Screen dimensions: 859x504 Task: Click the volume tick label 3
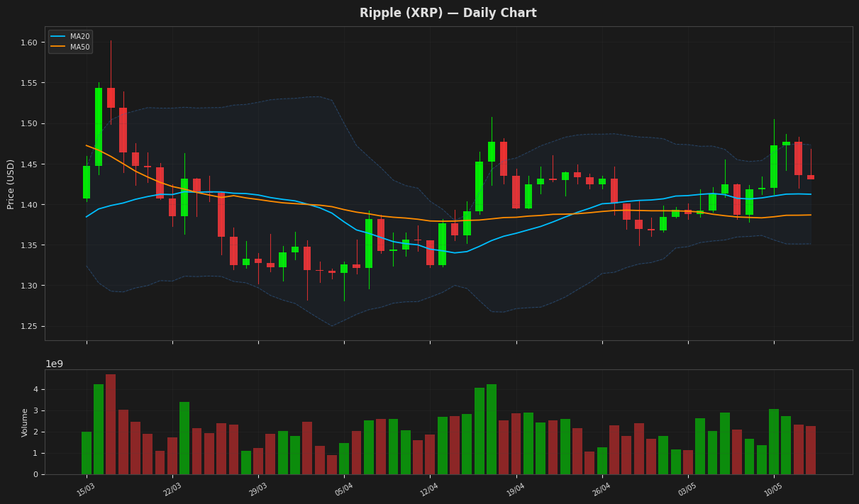pyautogui.click(x=34, y=410)
